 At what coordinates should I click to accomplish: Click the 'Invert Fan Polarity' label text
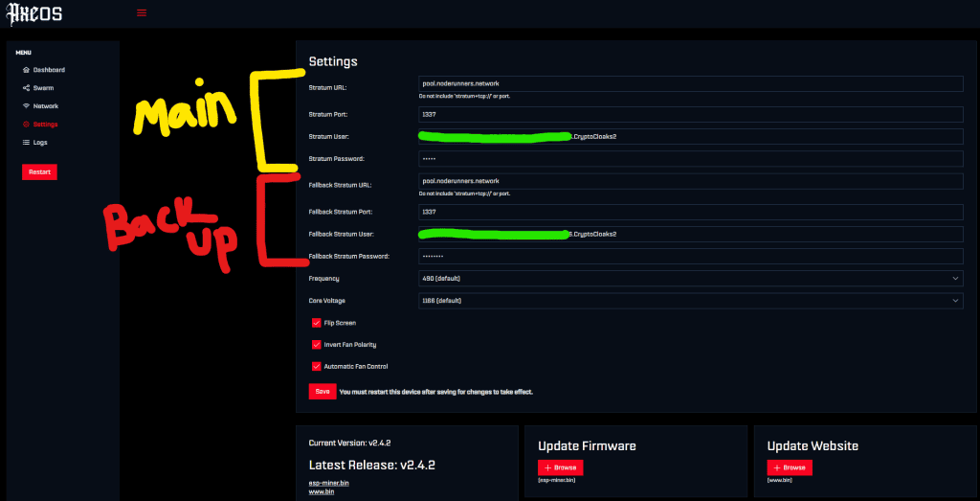(350, 345)
